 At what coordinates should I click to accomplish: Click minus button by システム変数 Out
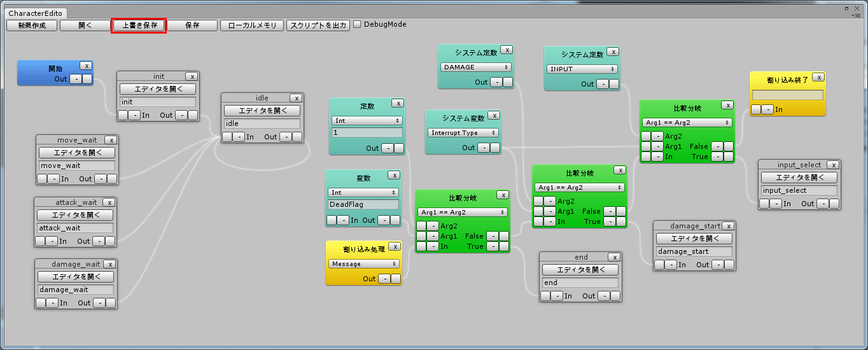click(484, 148)
